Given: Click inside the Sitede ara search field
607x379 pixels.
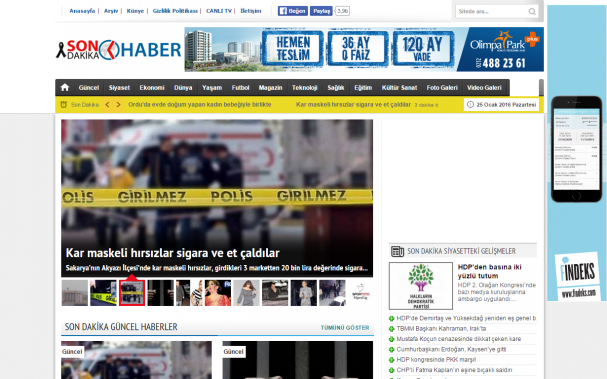Looking at the screenshot, I should (x=492, y=12).
